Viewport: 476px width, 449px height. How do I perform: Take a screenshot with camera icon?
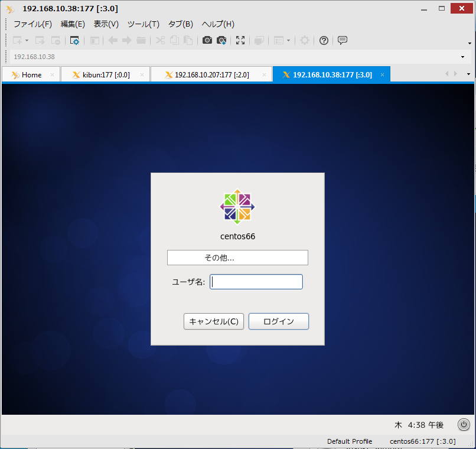[207, 40]
